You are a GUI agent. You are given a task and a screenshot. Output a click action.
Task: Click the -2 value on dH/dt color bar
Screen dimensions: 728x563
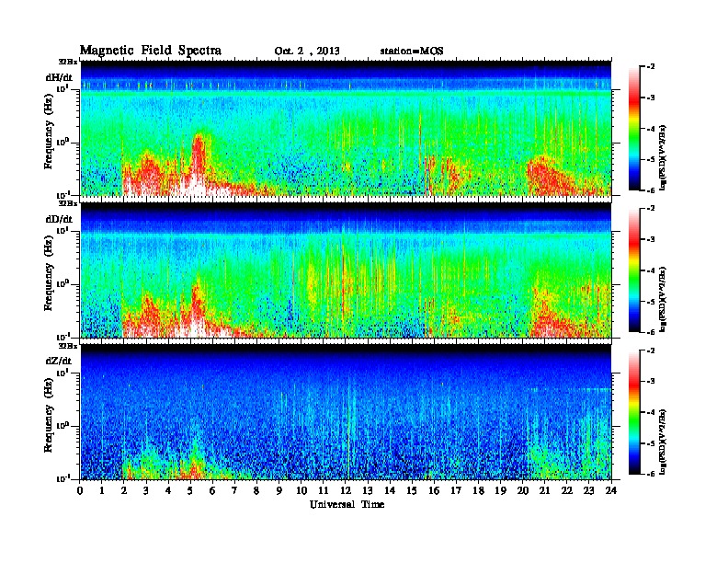[x=651, y=67]
